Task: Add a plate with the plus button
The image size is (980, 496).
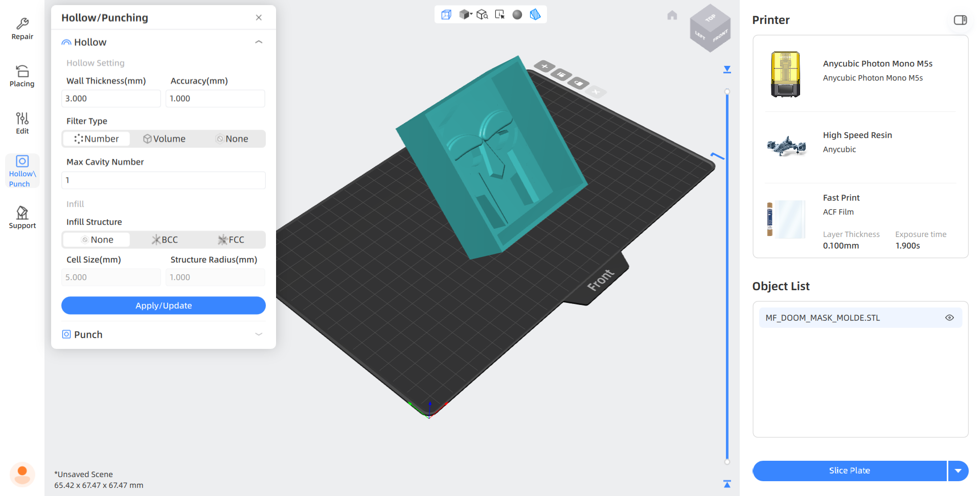Action: (x=545, y=66)
